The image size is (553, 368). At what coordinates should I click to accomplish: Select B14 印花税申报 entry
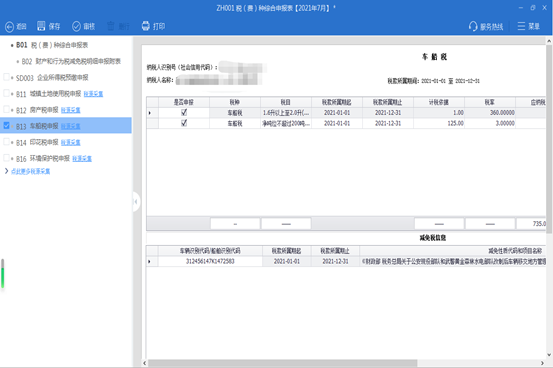pos(37,143)
